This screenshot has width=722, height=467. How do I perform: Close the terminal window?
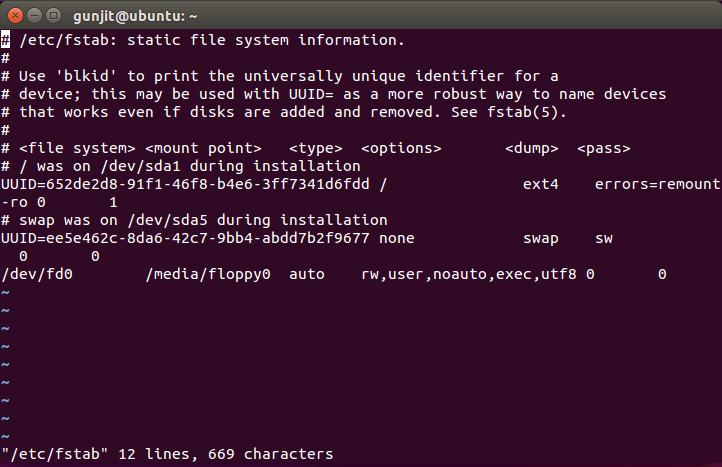point(13,14)
